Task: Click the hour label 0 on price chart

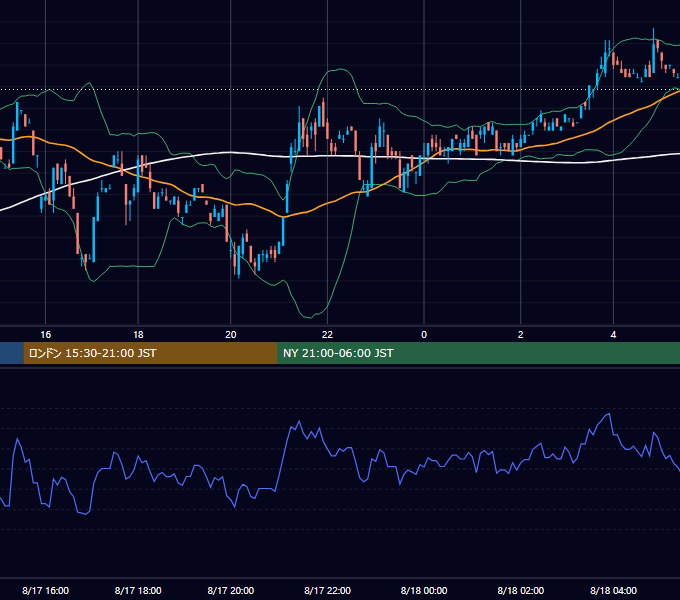Action: (x=424, y=335)
